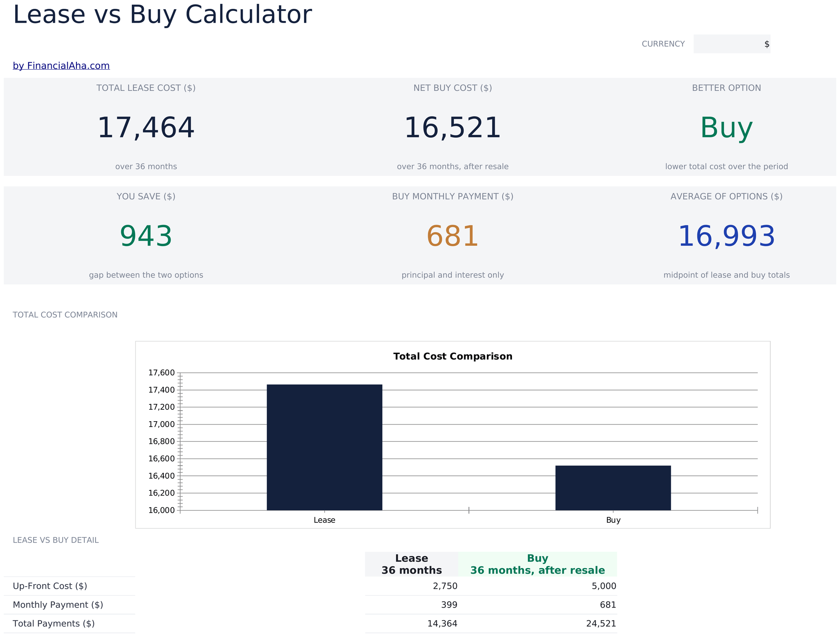Click the Buy x-axis label

click(x=613, y=520)
